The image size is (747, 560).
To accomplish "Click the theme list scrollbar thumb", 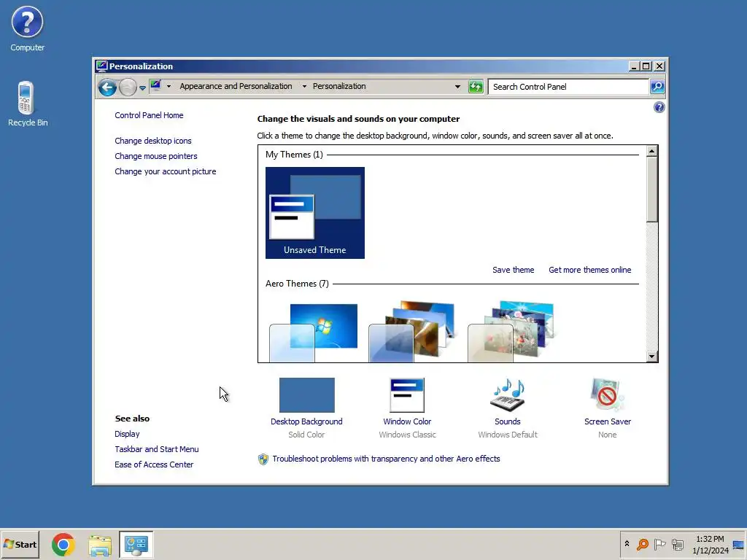I will point(651,190).
